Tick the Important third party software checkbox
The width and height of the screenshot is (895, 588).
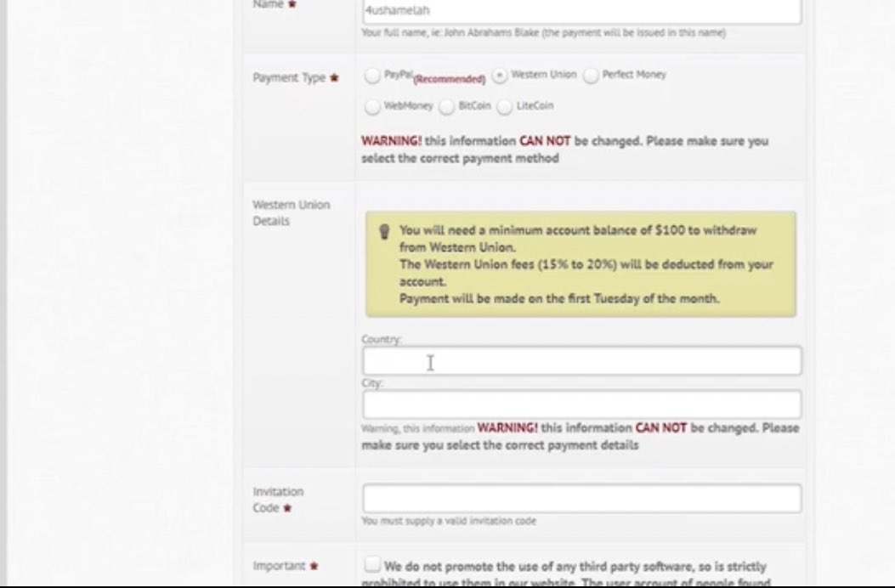[x=372, y=564]
